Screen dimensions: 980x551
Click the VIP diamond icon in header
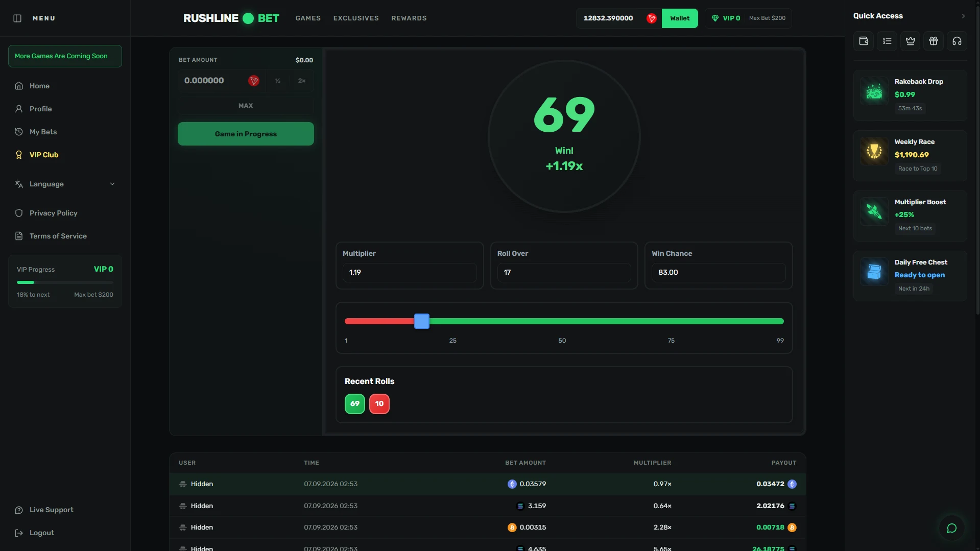(x=715, y=18)
